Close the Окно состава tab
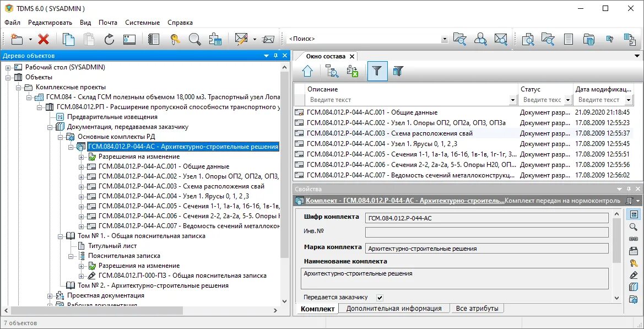 pyautogui.click(x=352, y=57)
